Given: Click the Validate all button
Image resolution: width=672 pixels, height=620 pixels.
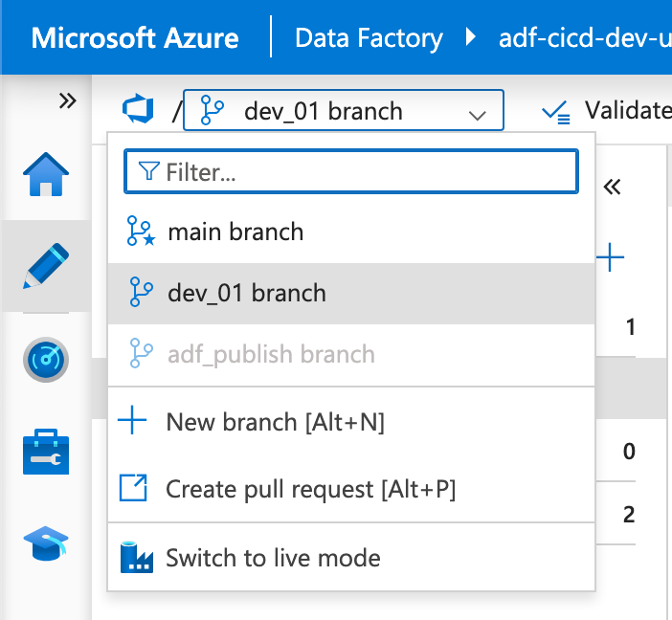Looking at the screenshot, I should click(x=607, y=110).
